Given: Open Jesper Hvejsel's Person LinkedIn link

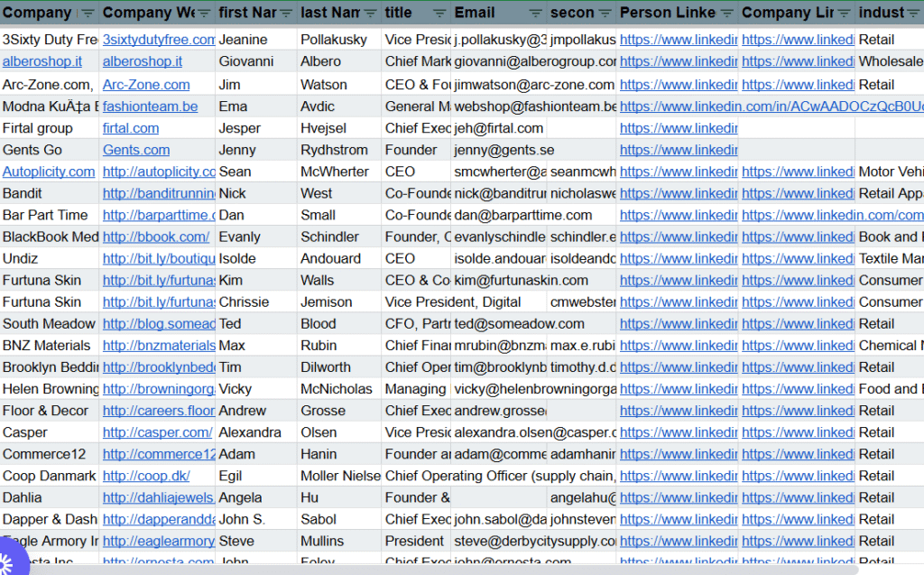Looking at the screenshot, I should [x=679, y=128].
